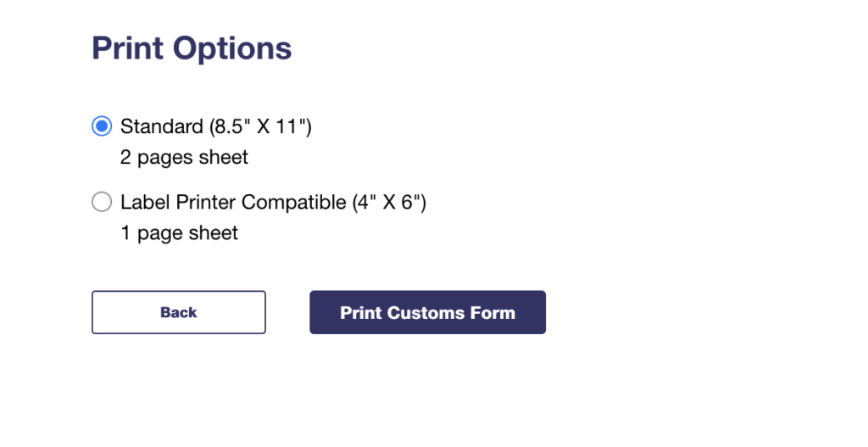Click the "Label Printer Compatible (4" X 6")" label

coord(272,203)
